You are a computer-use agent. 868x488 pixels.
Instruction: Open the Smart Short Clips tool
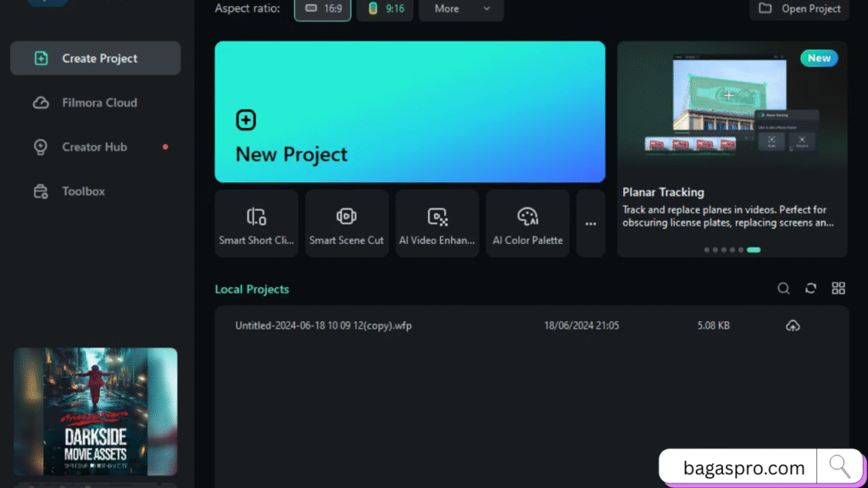256,224
